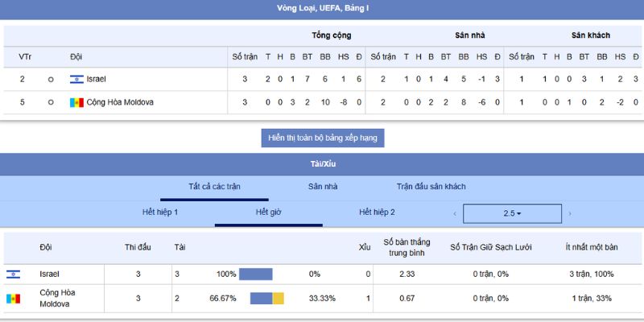Click the Moldova flag in standings table

(x=76, y=102)
